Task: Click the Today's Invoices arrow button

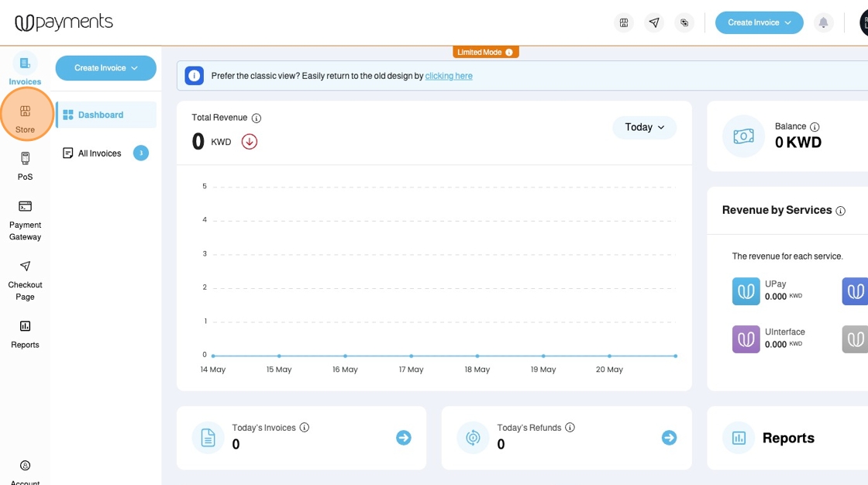Action: pyautogui.click(x=404, y=438)
